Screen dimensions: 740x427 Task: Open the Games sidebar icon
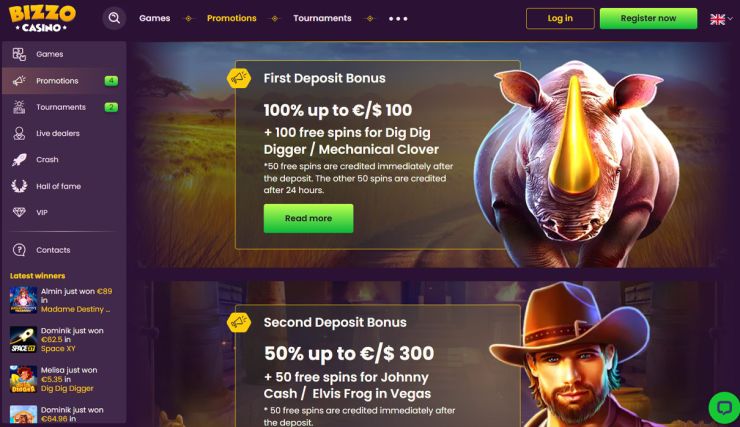[19, 54]
